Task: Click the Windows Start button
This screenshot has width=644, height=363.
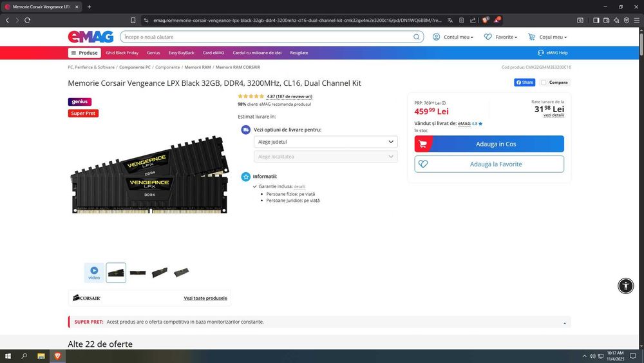Action: (x=8, y=356)
